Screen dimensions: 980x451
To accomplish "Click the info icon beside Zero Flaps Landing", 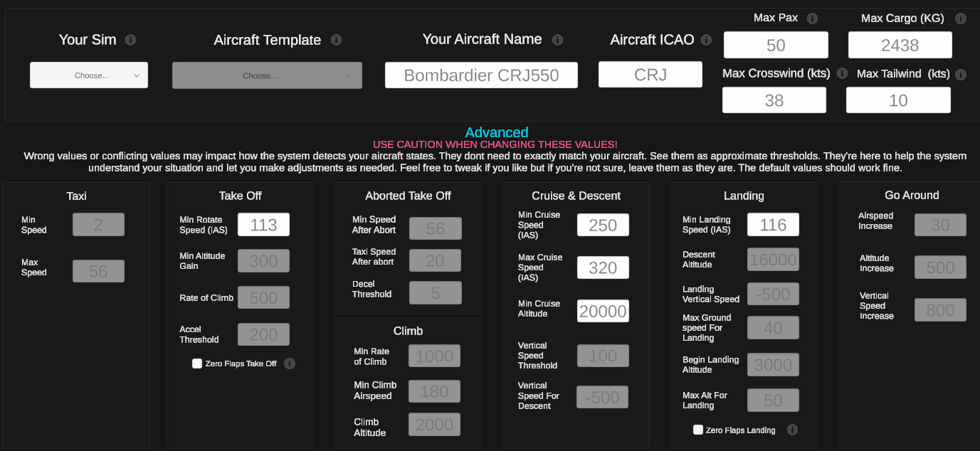I will pyautogui.click(x=792, y=430).
